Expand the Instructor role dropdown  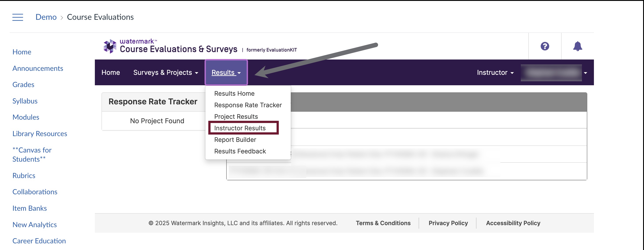tap(495, 72)
